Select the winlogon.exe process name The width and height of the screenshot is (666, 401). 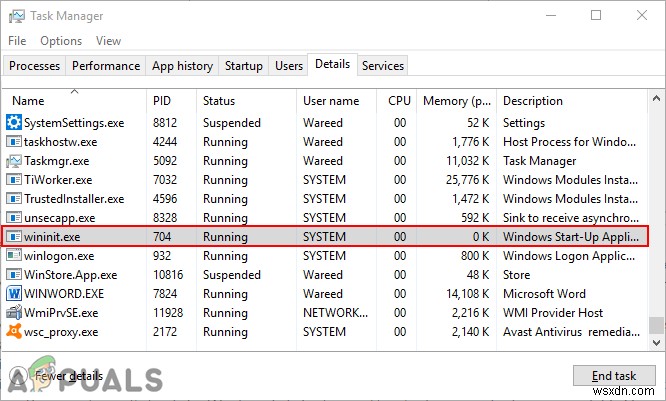[59, 256]
